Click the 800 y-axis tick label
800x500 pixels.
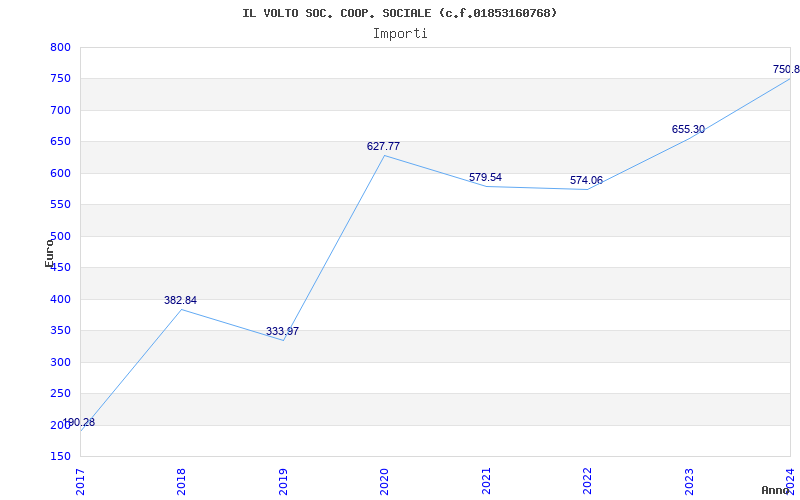point(60,47)
